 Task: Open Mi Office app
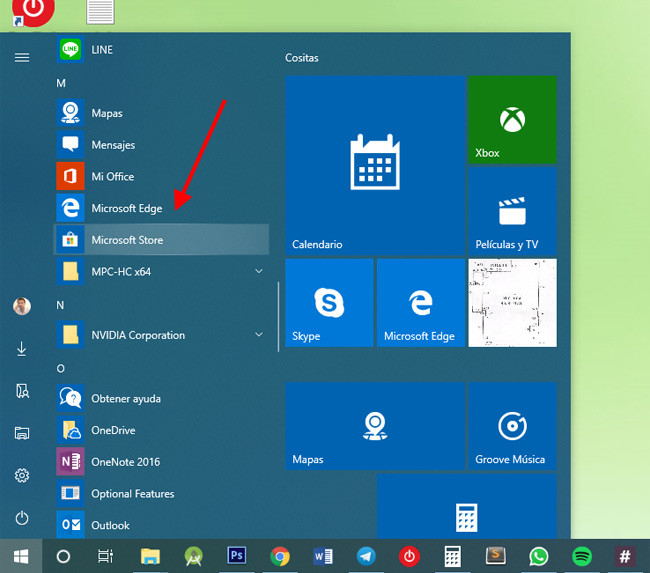[x=162, y=176]
